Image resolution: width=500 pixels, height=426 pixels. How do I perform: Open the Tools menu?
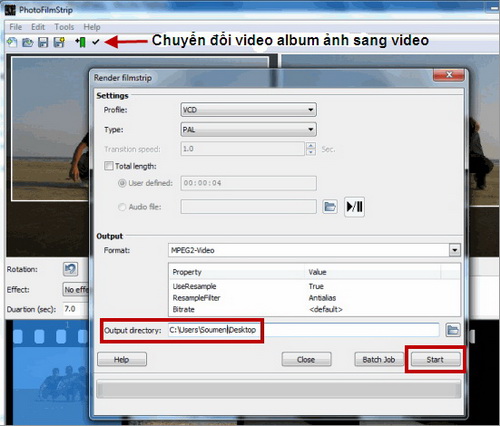point(64,27)
